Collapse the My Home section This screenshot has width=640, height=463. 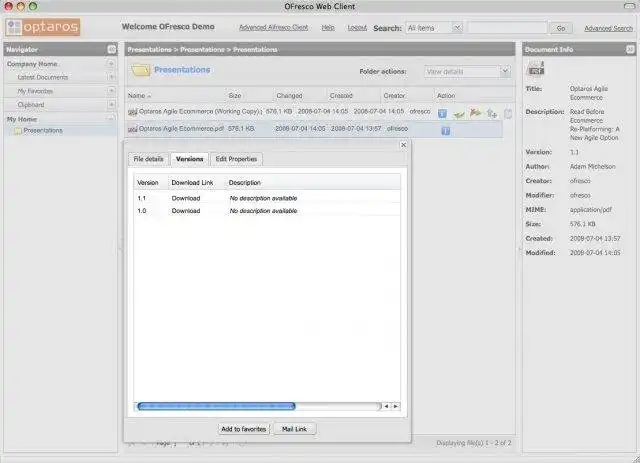[x=111, y=119]
